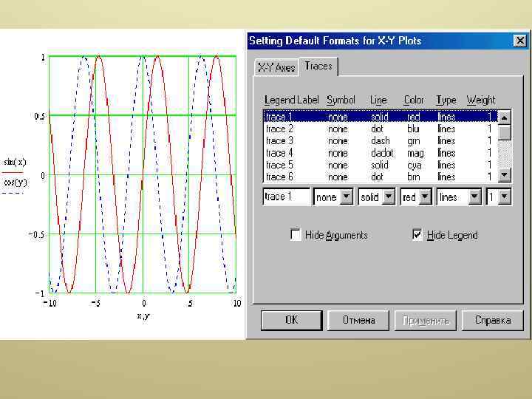Viewport: 532px width, 399px height.
Task: Click the -10 x-axis lower limit on plot
Action: [x=50, y=303]
